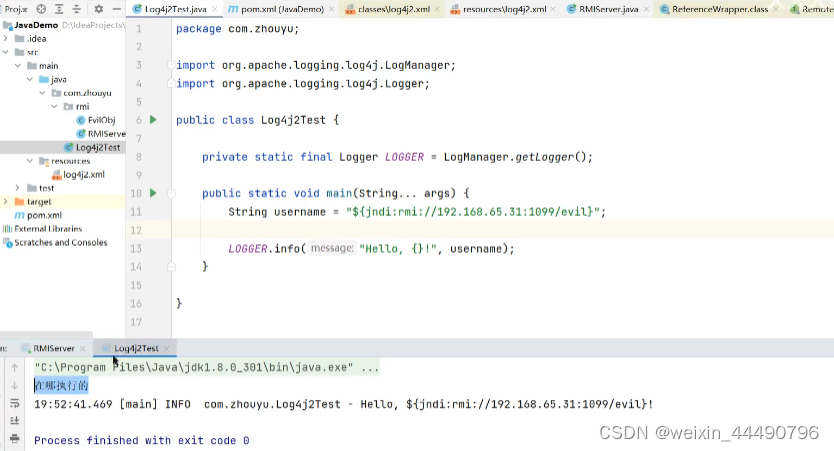Viewport: 834px width, 451px height.
Task: Close the classes\log4j2.xml editor tab
Action: click(437, 9)
